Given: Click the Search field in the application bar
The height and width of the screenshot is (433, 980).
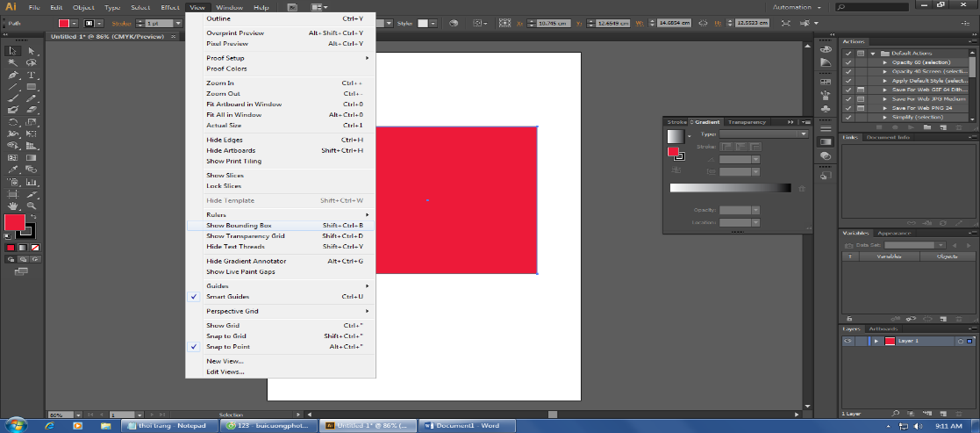Looking at the screenshot, I should tap(874, 8).
